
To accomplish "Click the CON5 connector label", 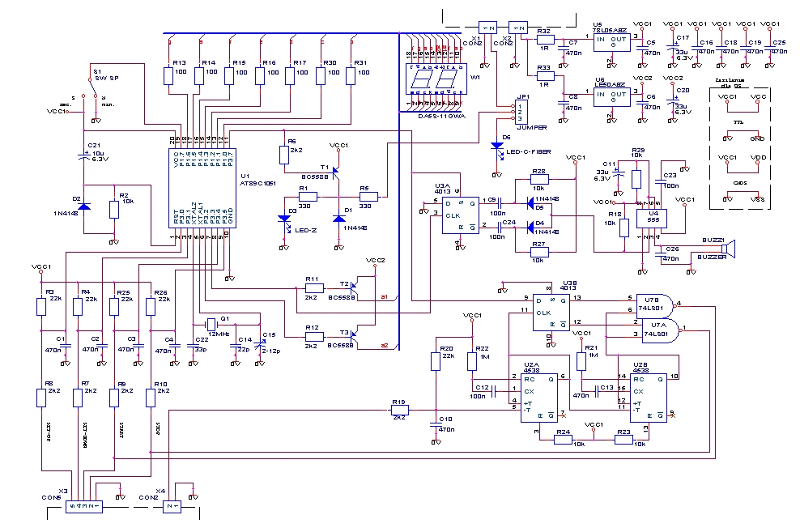I will point(52,497).
